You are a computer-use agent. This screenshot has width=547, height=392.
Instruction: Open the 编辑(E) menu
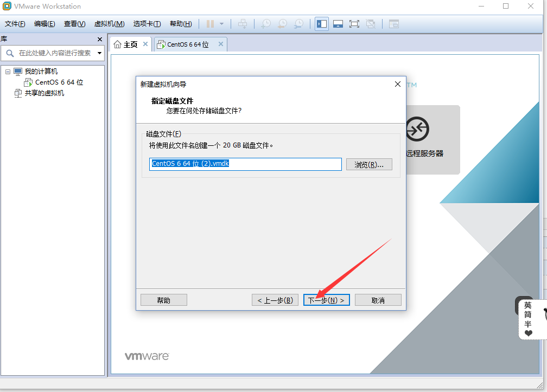coord(44,24)
